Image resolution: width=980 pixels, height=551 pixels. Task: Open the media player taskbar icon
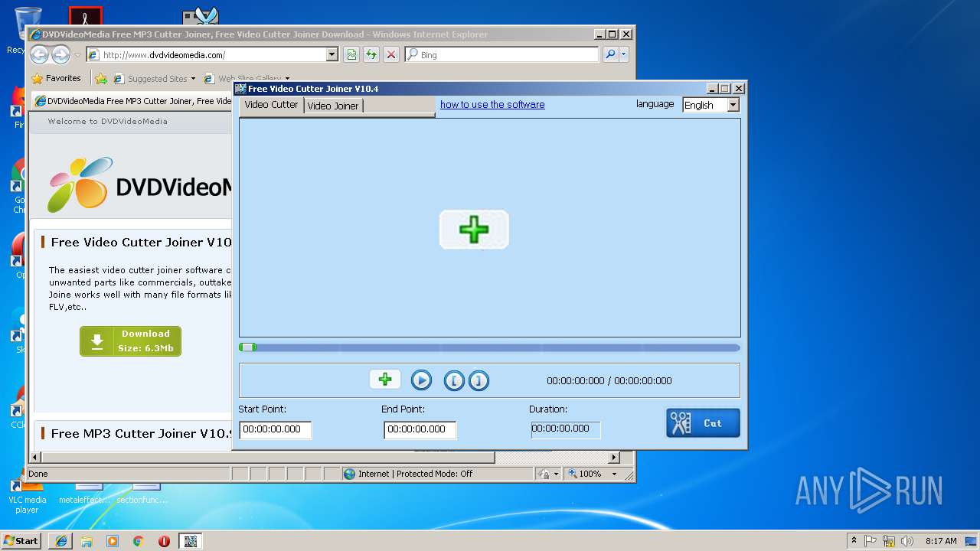click(113, 541)
